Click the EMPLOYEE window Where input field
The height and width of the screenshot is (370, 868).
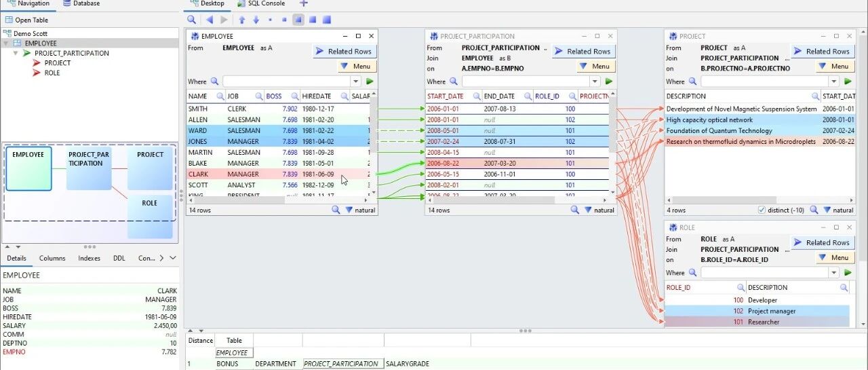click(x=287, y=81)
